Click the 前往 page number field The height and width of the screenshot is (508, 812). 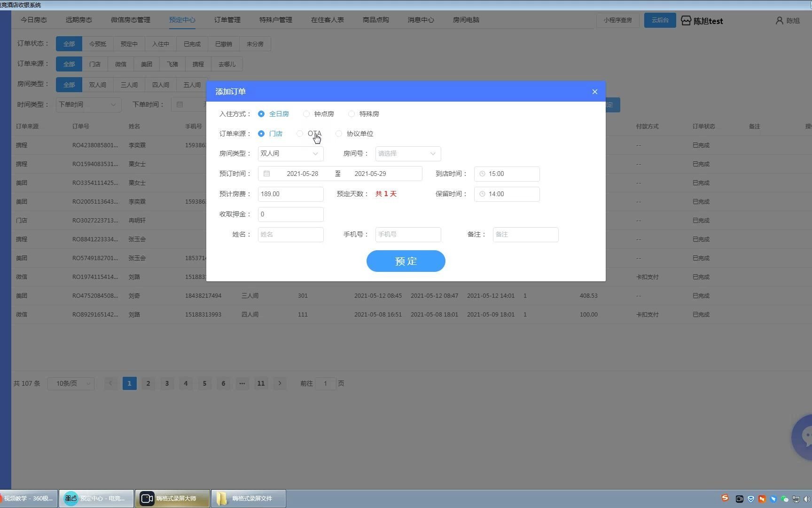click(325, 383)
